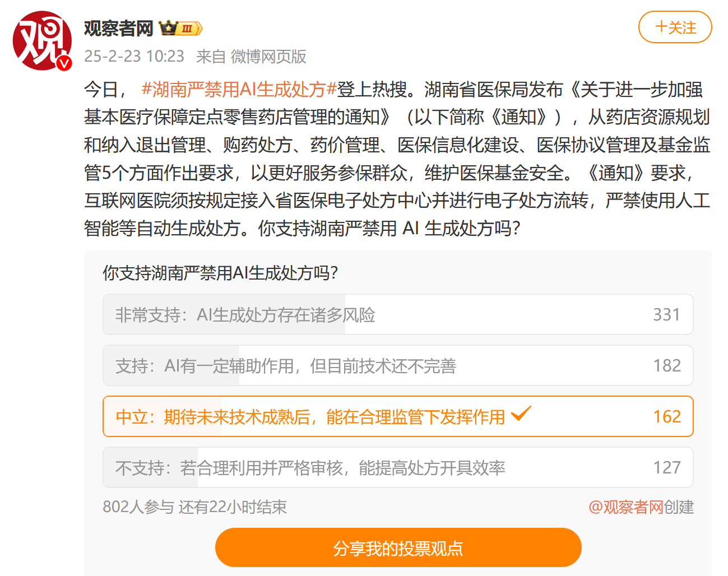Open the 观察者网 username link
This screenshot has height=576, width=728.
[x=119, y=28]
